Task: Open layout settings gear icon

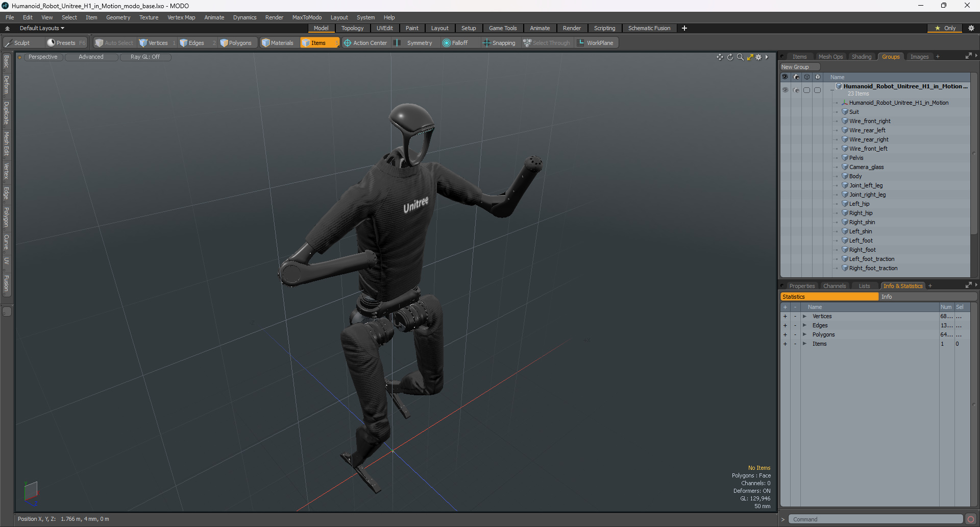Action: pyautogui.click(x=971, y=28)
